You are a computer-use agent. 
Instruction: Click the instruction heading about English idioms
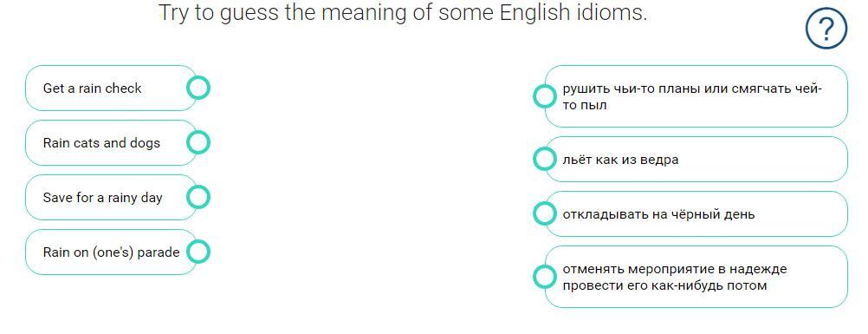(x=403, y=12)
